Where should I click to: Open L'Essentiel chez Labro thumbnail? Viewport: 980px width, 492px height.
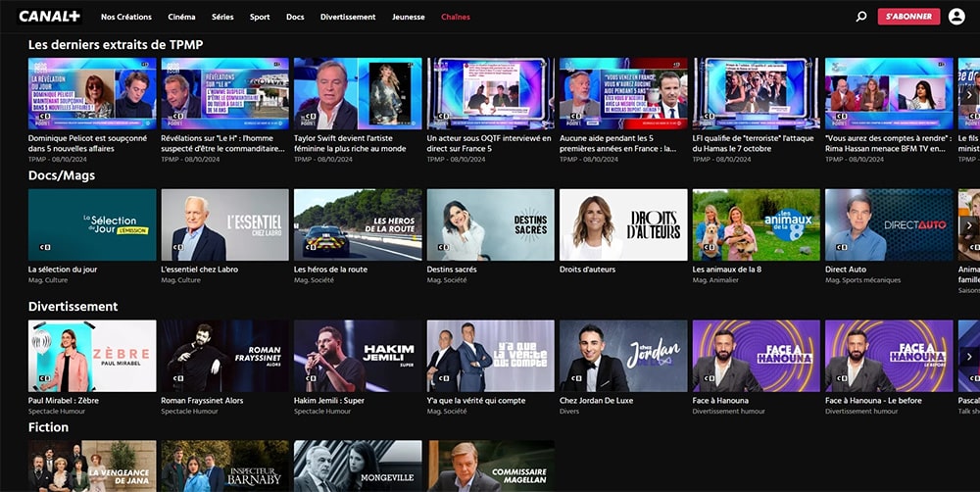[x=225, y=225]
